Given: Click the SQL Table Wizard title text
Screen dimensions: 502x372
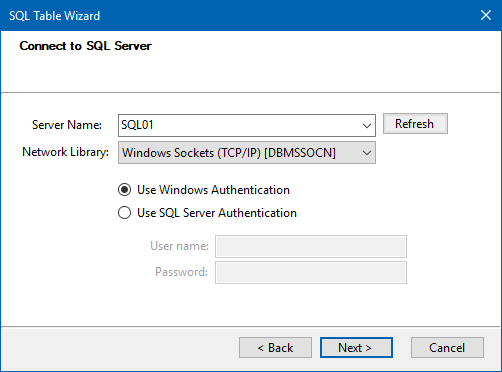Looking at the screenshot, I should tap(54, 16).
